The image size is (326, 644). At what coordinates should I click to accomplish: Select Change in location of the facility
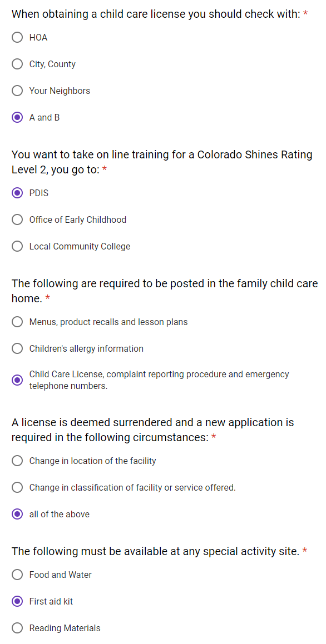coord(17,461)
